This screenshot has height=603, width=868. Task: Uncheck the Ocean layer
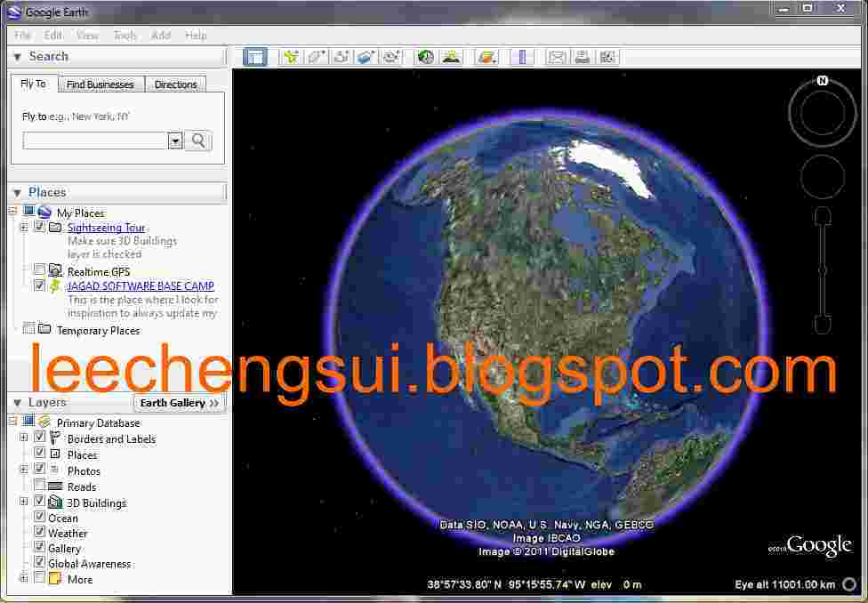click(39, 517)
